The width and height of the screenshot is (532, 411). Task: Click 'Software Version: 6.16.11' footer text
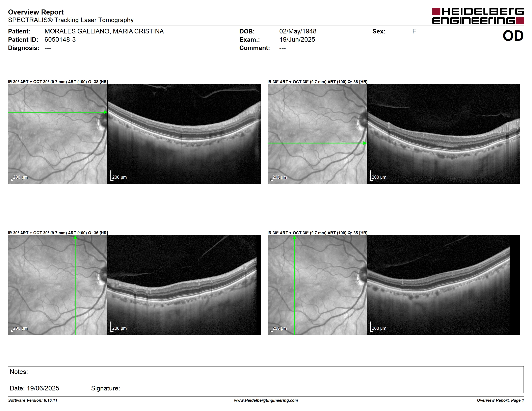pos(33,400)
